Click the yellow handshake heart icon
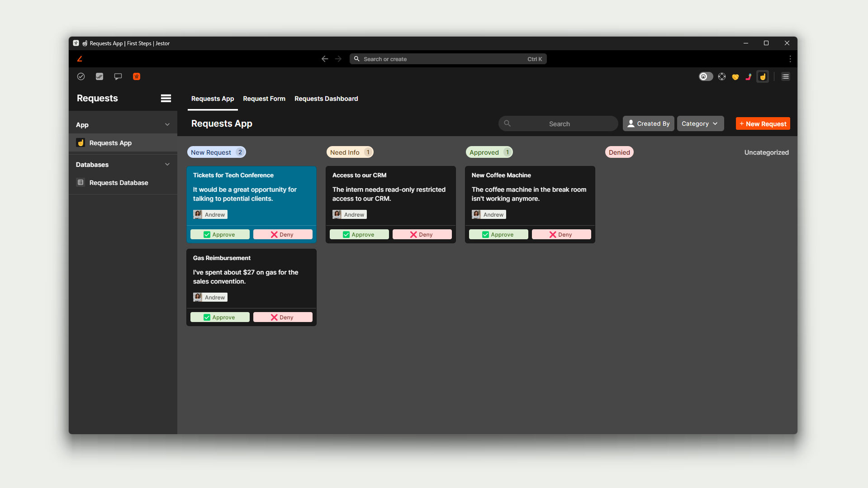Image resolution: width=868 pixels, height=488 pixels. coord(735,77)
